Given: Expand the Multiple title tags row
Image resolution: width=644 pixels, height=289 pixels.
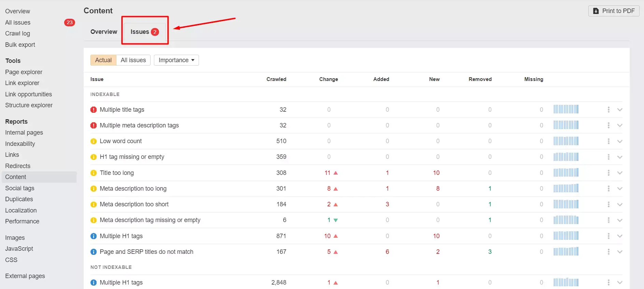Looking at the screenshot, I should (x=620, y=110).
